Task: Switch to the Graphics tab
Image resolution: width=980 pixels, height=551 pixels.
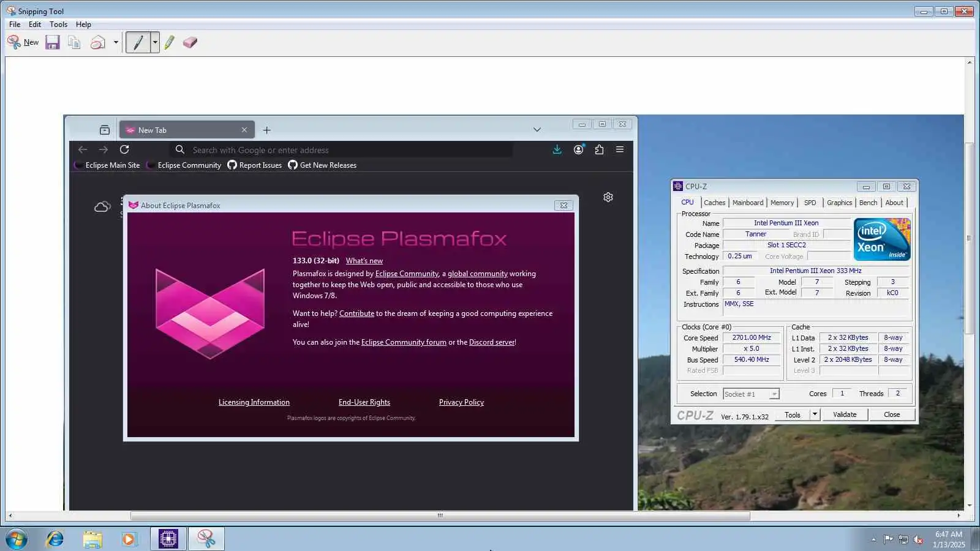Action: pos(839,203)
